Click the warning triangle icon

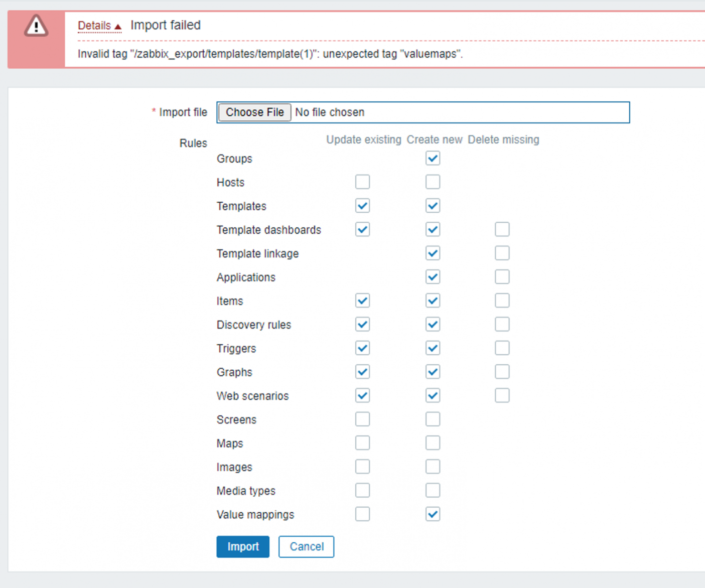tap(36, 26)
